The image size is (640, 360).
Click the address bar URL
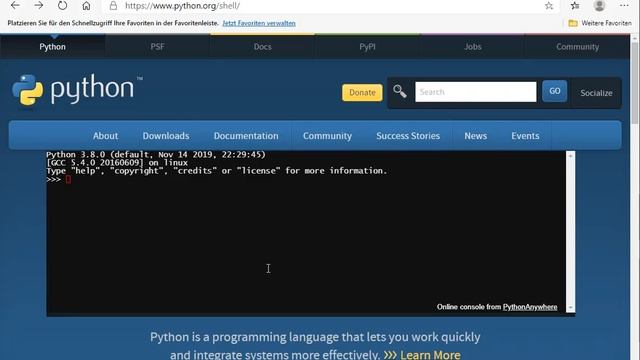[182, 6]
